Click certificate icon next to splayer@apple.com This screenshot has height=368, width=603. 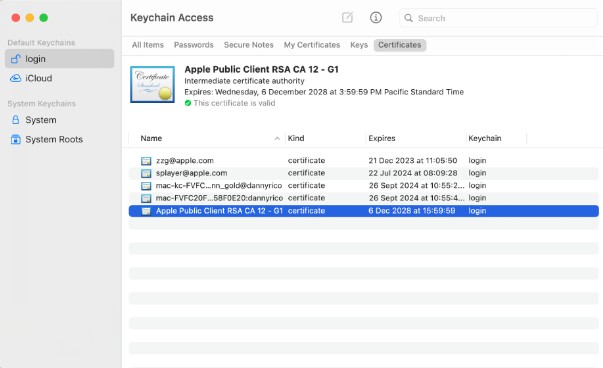[x=146, y=173]
